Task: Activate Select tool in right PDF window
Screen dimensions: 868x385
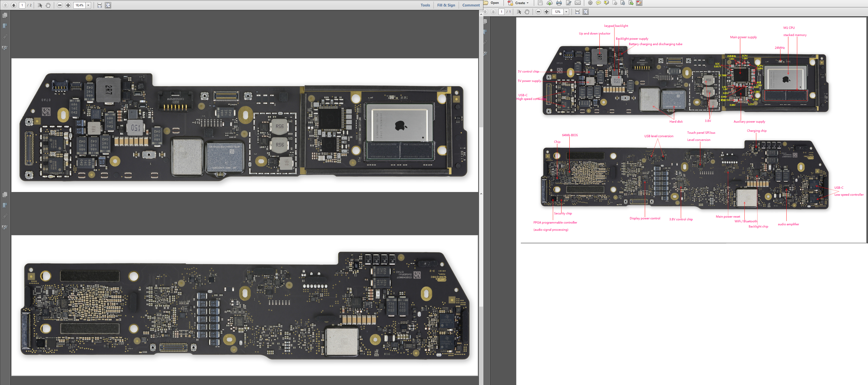Action: pyautogui.click(x=519, y=12)
